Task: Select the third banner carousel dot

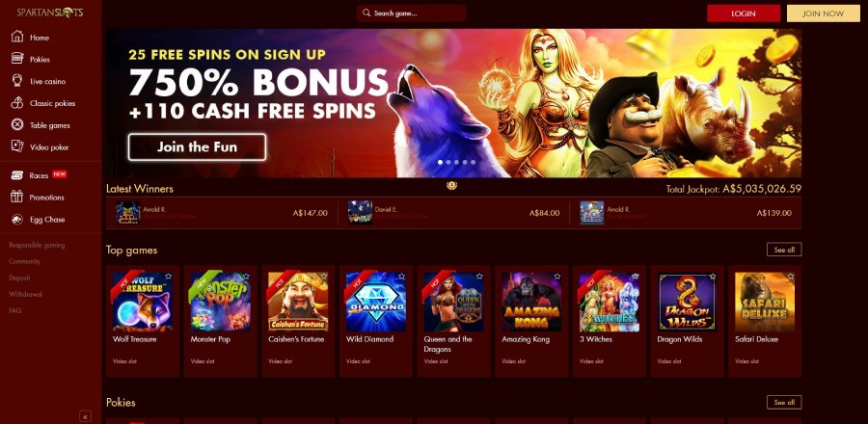Action: (x=457, y=162)
